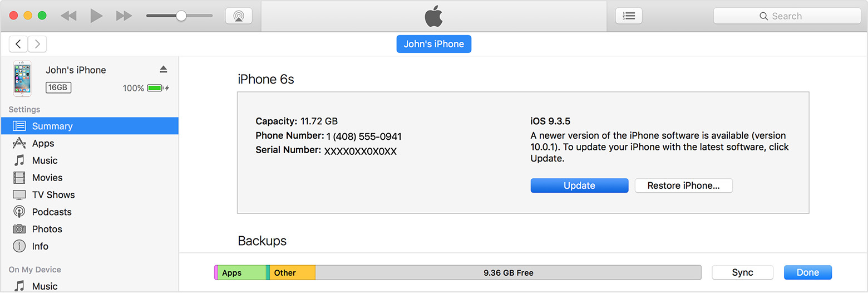Screen dimensions: 868x293
Task: Click the iOS 9.3.5 version label
Action: click(x=550, y=121)
